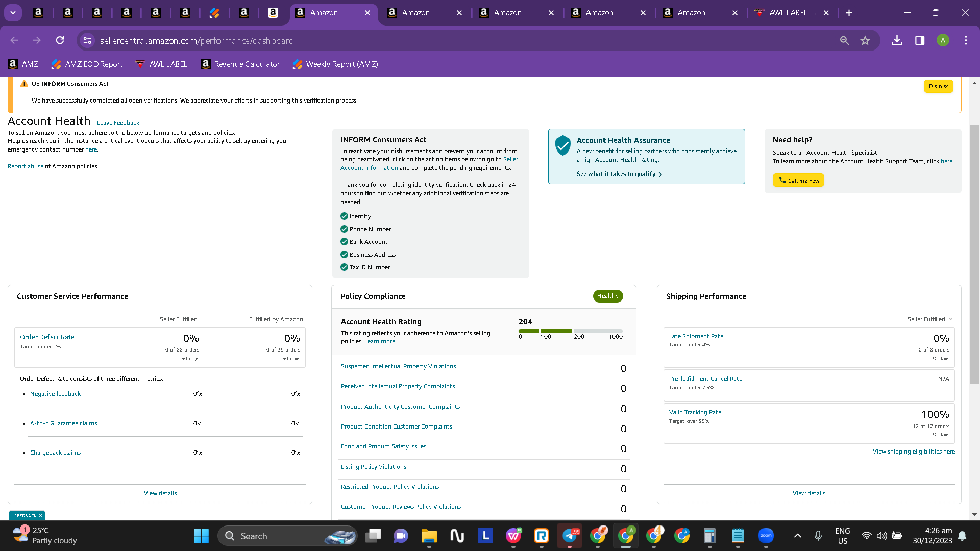Screen dimensions: 980x551
Task: Click the Call me now button
Action: point(798,180)
